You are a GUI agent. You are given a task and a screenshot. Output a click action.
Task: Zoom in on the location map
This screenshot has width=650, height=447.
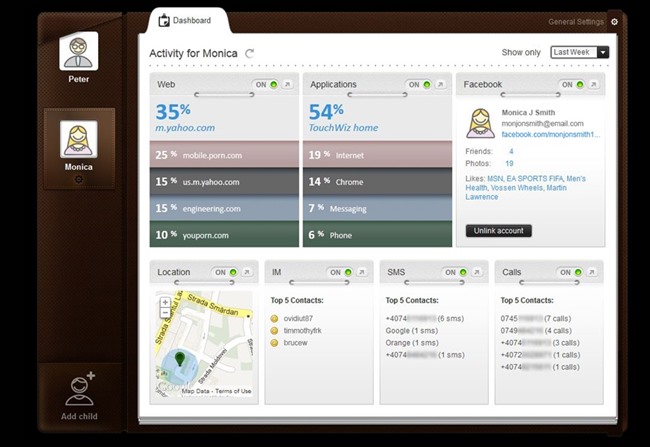(165, 302)
